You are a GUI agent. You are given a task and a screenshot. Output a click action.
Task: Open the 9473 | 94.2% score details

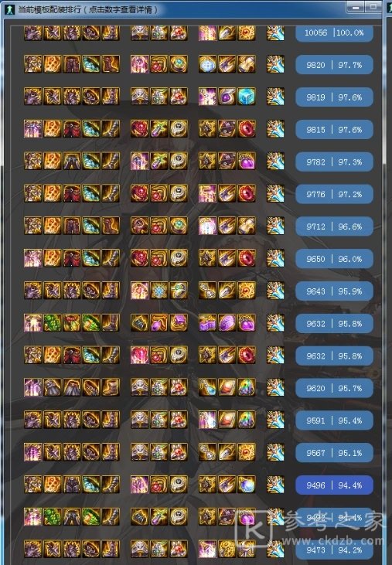[x=334, y=550]
